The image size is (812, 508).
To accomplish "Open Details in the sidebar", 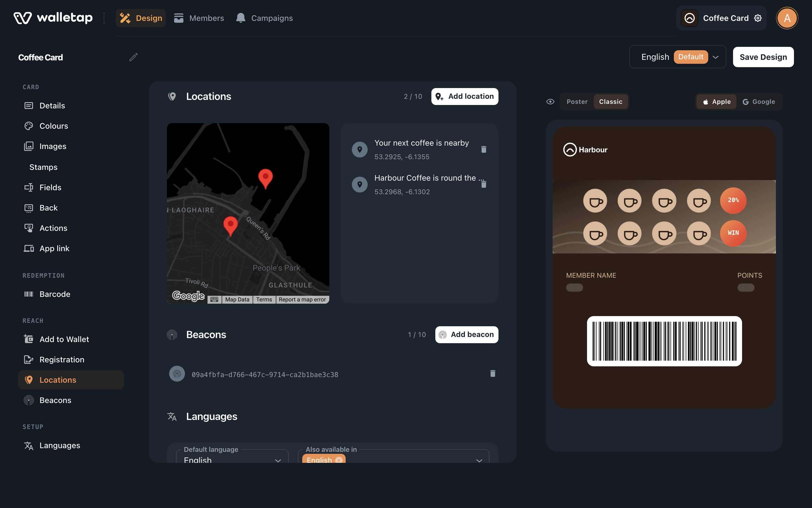I will click(71, 106).
